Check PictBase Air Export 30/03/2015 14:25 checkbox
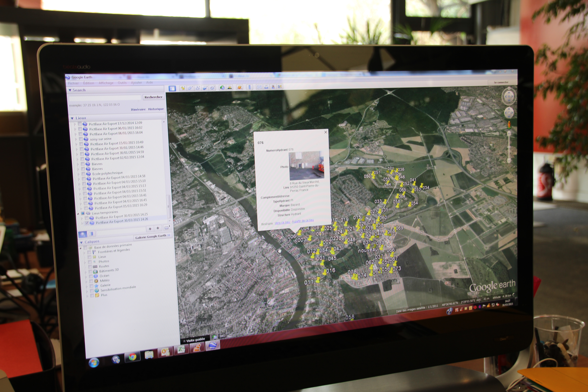 coord(86,218)
